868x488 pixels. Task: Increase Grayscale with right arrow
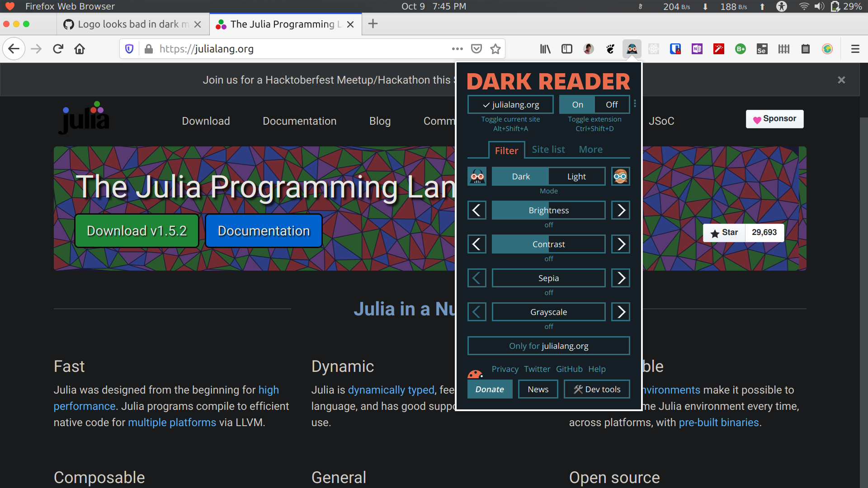621,312
